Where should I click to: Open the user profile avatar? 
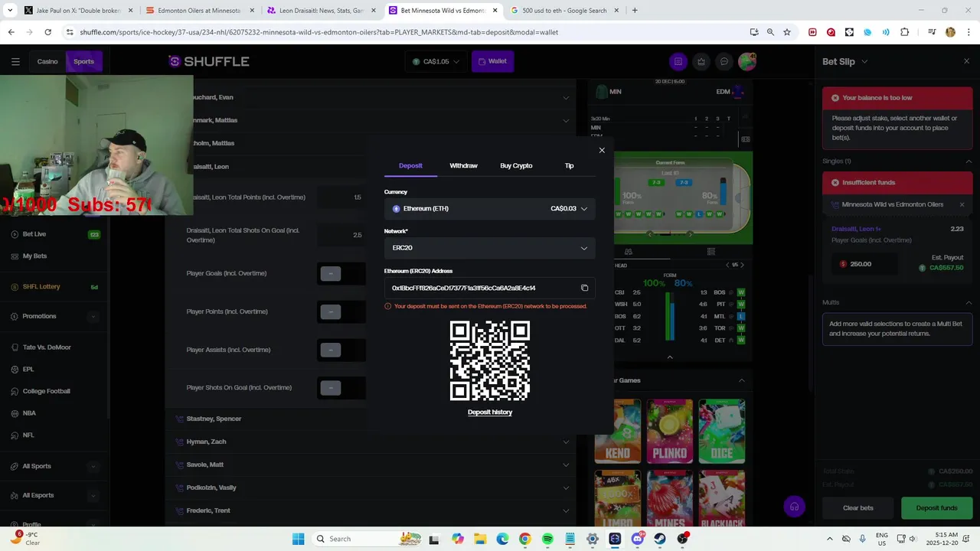747,61
